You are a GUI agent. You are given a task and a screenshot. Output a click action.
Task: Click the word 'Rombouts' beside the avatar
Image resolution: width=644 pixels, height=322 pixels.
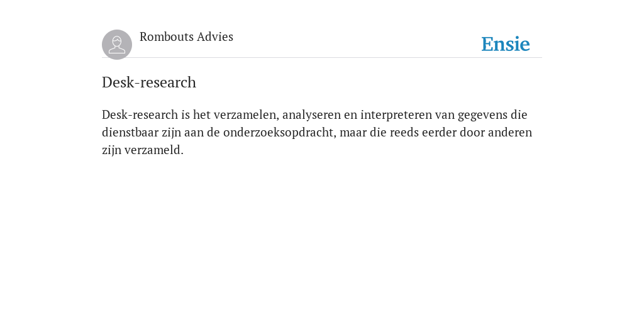166,36
